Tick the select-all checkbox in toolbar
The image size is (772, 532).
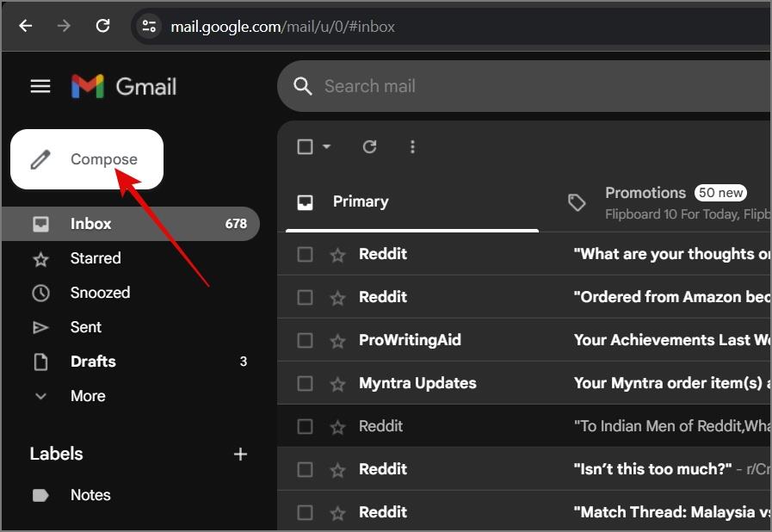pyautogui.click(x=305, y=146)
